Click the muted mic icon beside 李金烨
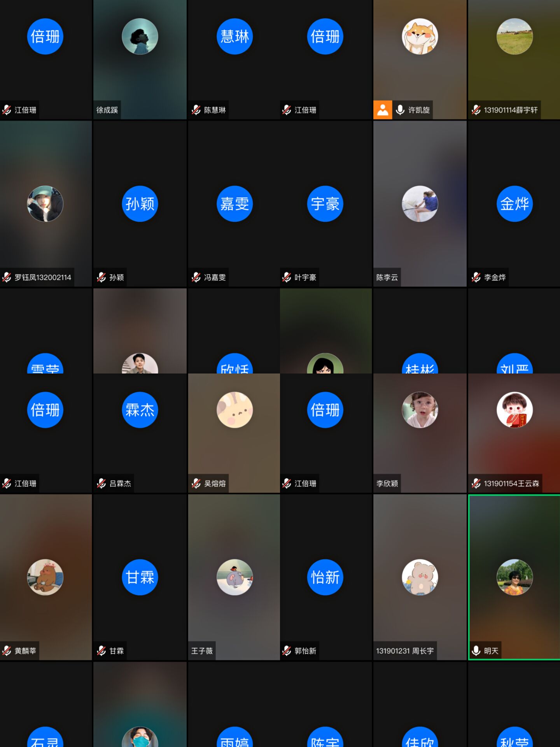 476,277
